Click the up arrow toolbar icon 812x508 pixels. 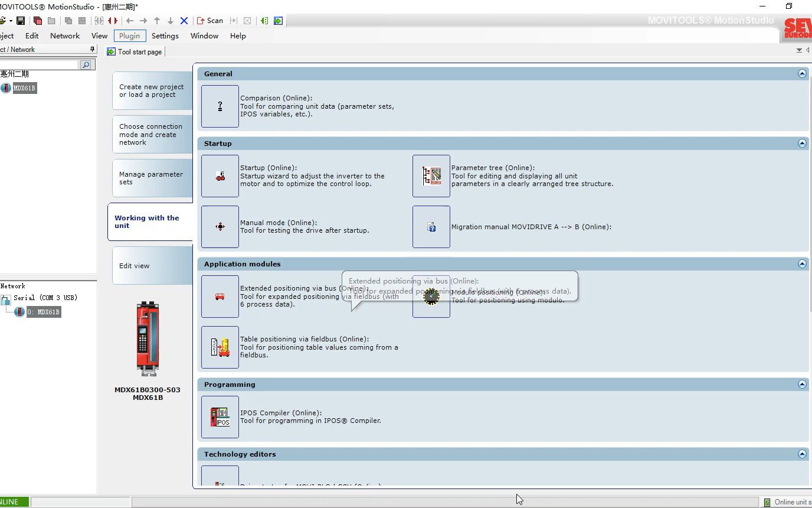(x=157, y=21)
